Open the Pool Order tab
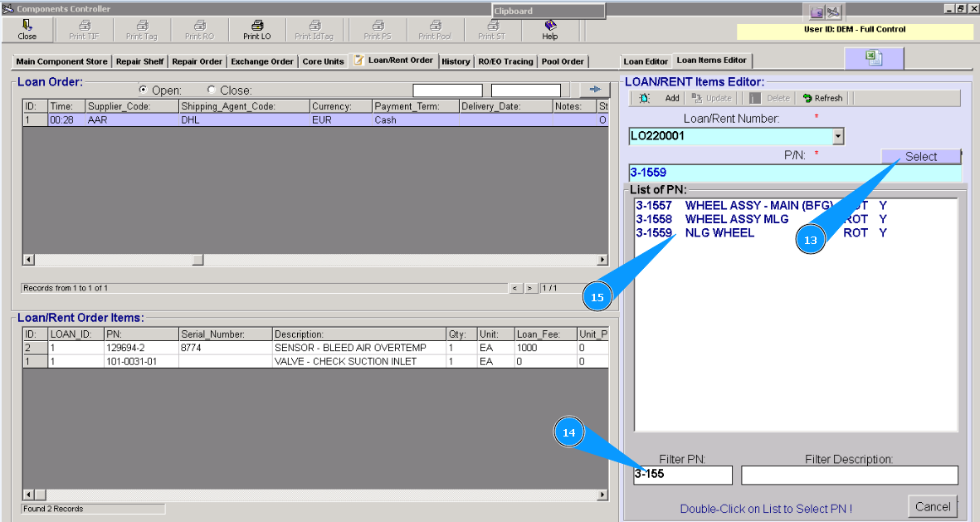The height and width of the screenshot is (522, 980). coord(563,61)
